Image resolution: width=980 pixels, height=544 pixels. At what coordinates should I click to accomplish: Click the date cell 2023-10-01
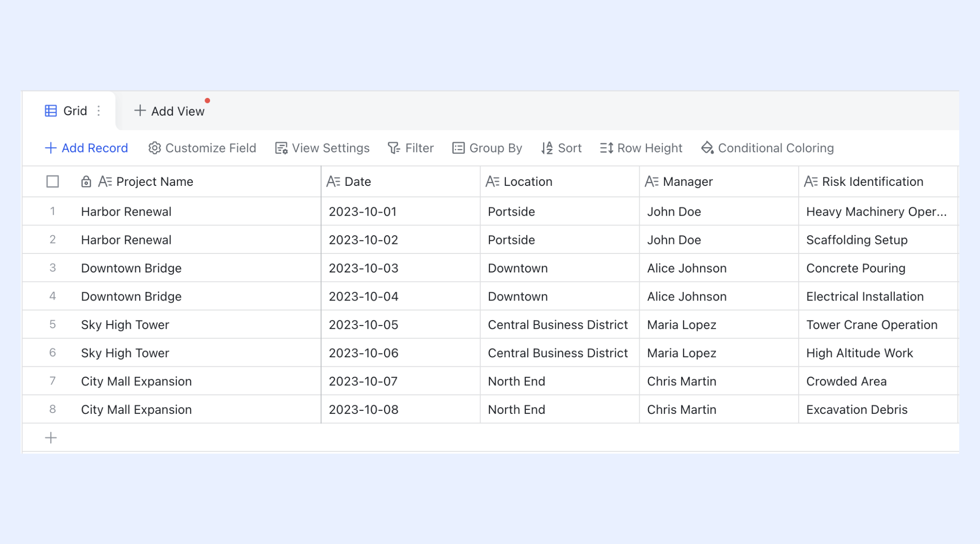(x=401, y=211)
